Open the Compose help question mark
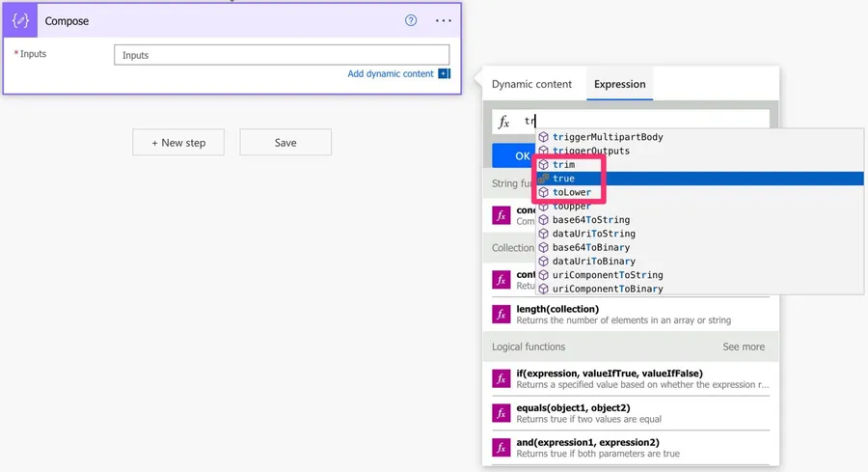Image resolution: width=868 pixels, height=472 pixels. pos(411,20)
